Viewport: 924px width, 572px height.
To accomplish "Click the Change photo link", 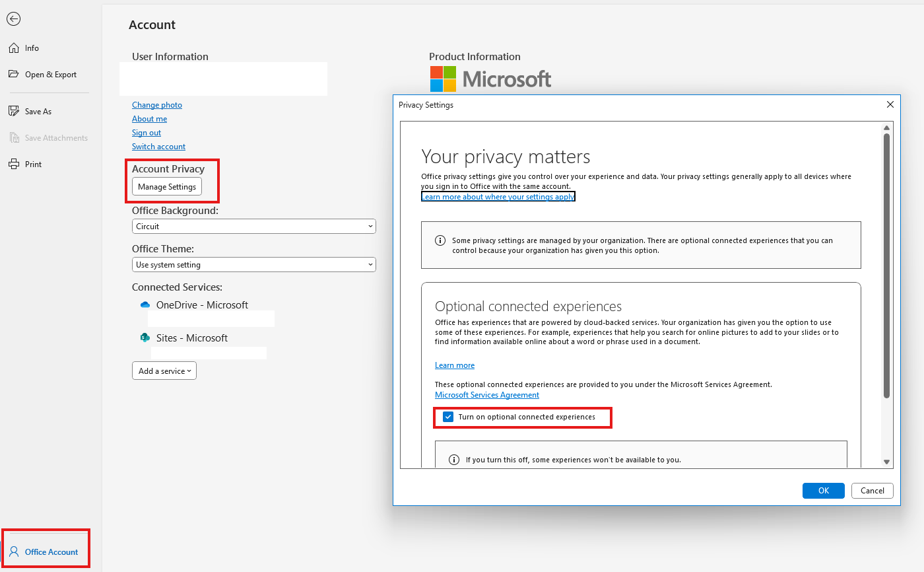I will click(x=157, y=105).
